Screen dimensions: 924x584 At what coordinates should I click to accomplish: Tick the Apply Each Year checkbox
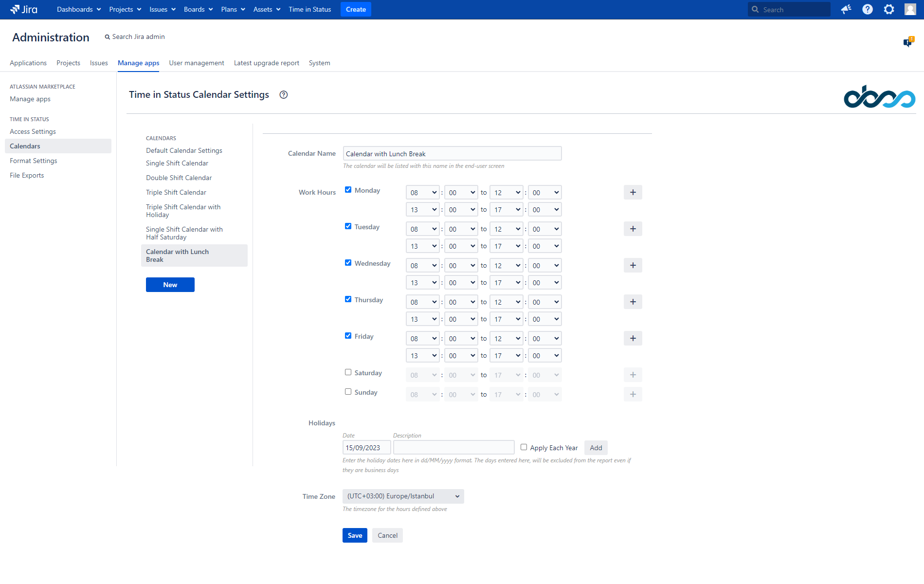(524, 447)
